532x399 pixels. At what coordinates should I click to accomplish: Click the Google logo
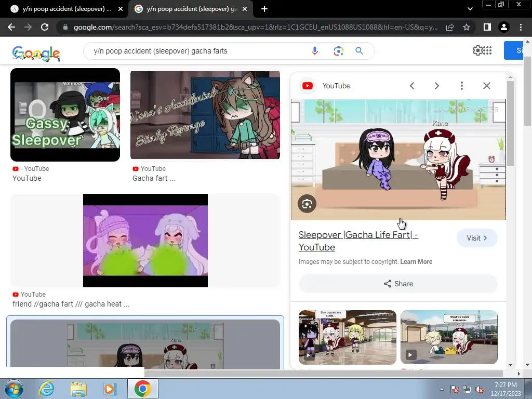coord(36,54)
